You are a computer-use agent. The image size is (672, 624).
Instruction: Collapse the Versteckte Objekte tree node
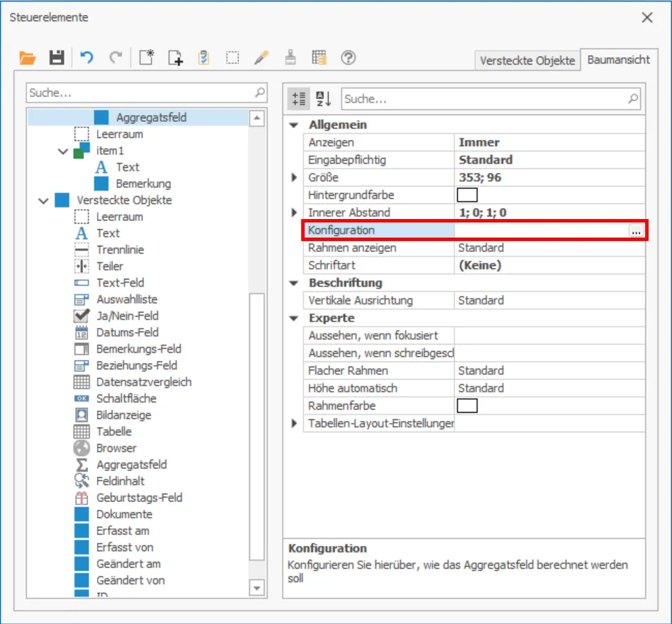click(x=43, y=200)
